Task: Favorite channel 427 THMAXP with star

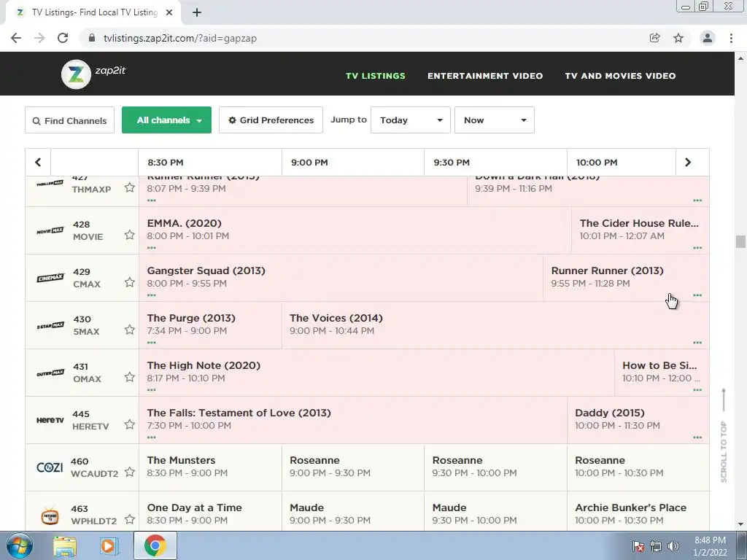Action: 130,187
